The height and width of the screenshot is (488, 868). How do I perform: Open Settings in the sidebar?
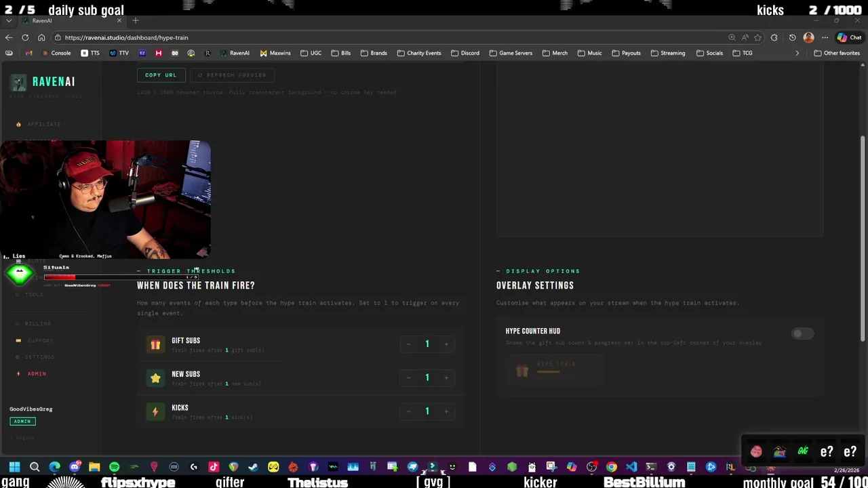click(35, 357)
